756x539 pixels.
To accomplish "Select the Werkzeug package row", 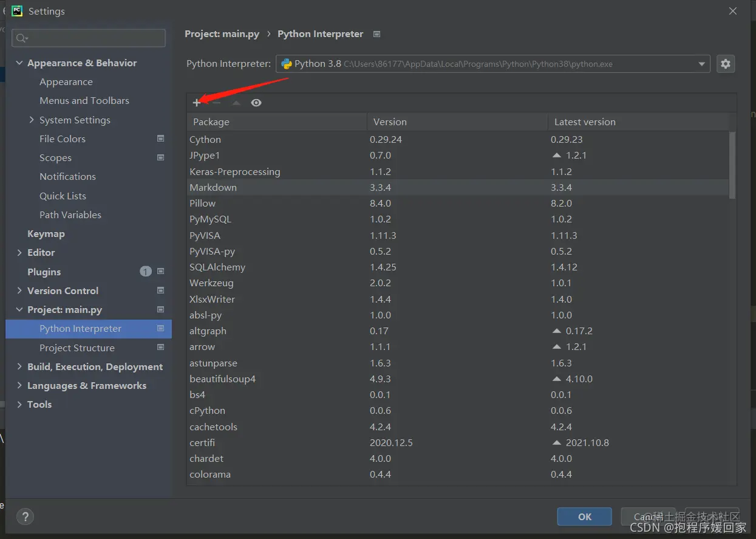I will (x=458, y=283).
